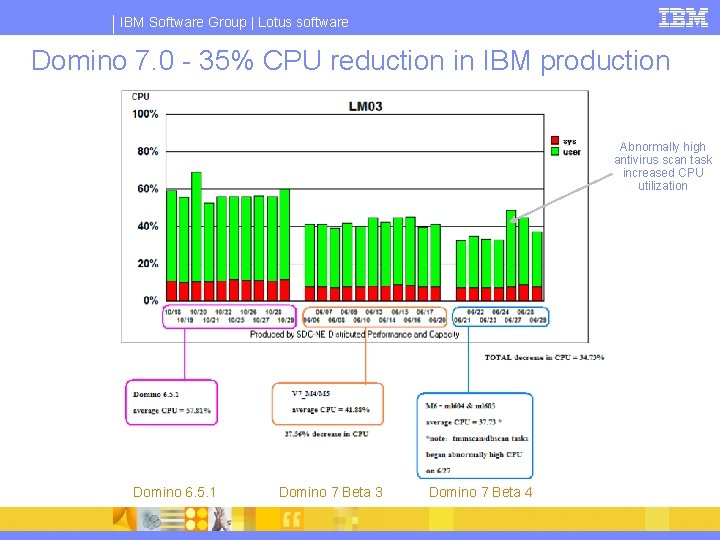720x540 pixels.
Task: Select the blue late-June date range box
Action: pos(501,316)
